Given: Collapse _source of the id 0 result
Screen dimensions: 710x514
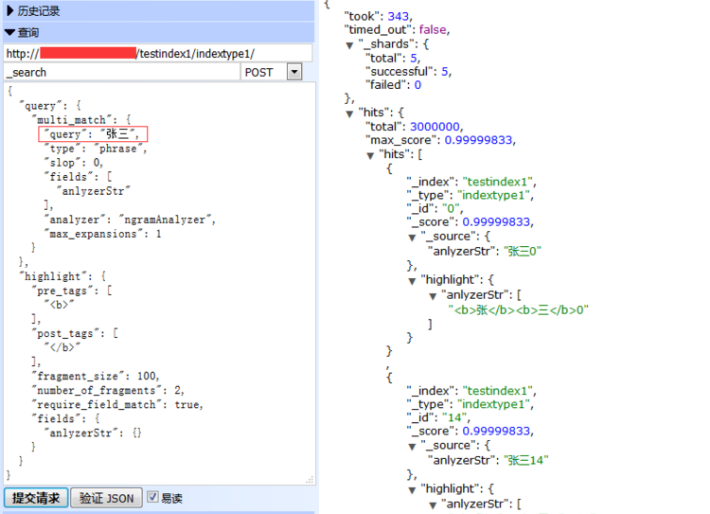Looking at the screenshot, I should [412, 237].
